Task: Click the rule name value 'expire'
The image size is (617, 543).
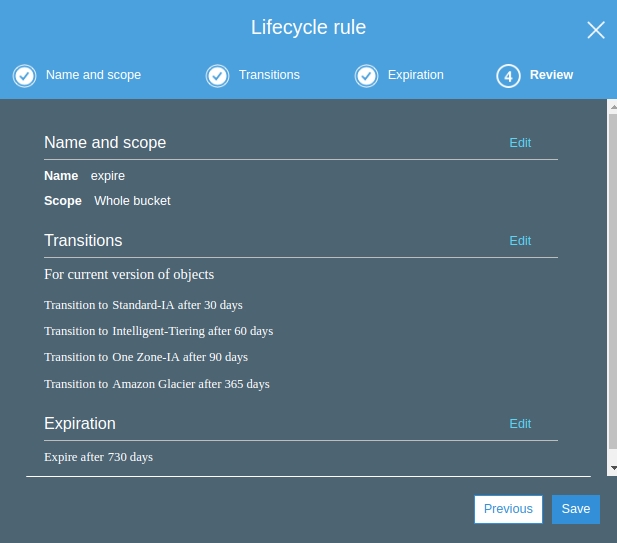Action: 108,176
